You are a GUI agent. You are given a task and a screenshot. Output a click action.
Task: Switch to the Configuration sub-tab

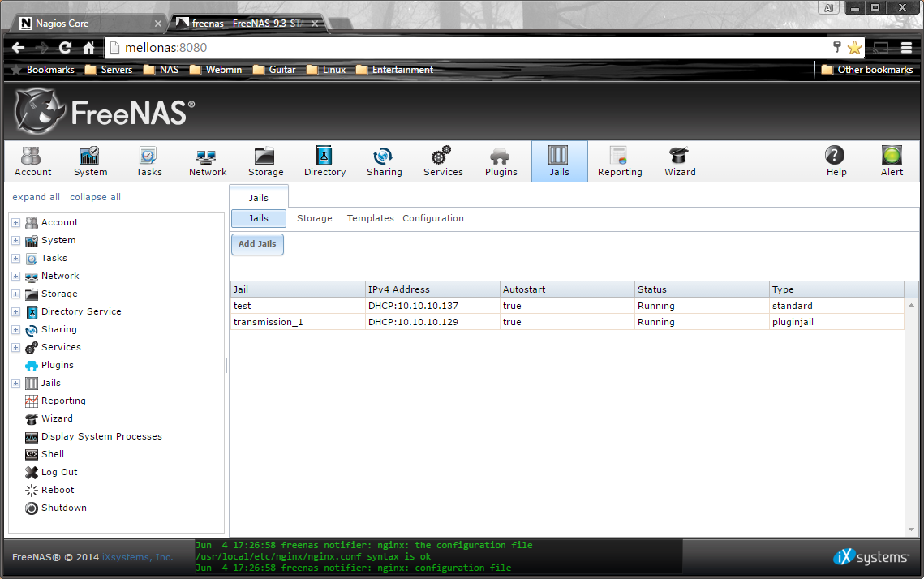[x=433, y=218]
